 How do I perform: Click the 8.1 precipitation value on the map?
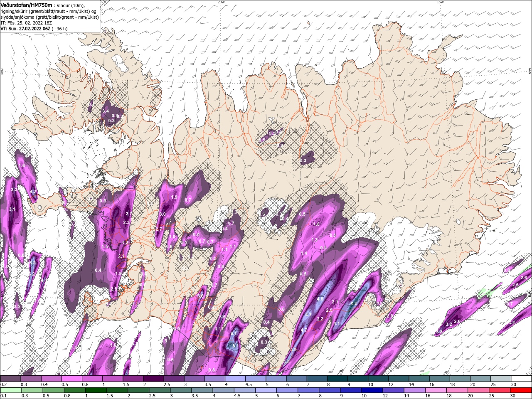pos(235,345)
